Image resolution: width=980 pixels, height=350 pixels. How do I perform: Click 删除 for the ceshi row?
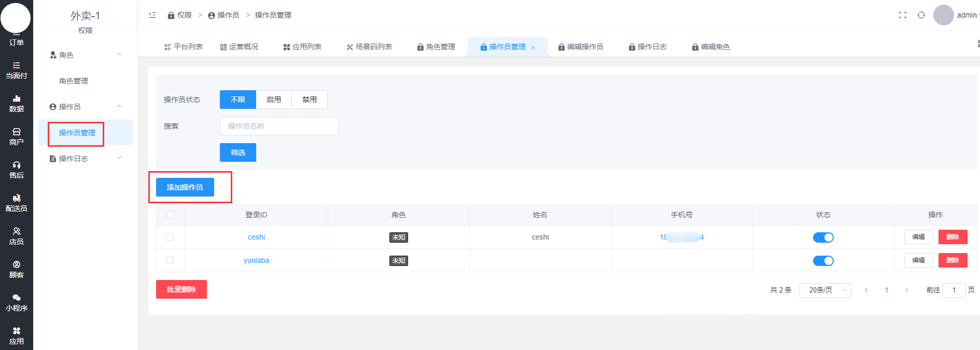(953, 237)
